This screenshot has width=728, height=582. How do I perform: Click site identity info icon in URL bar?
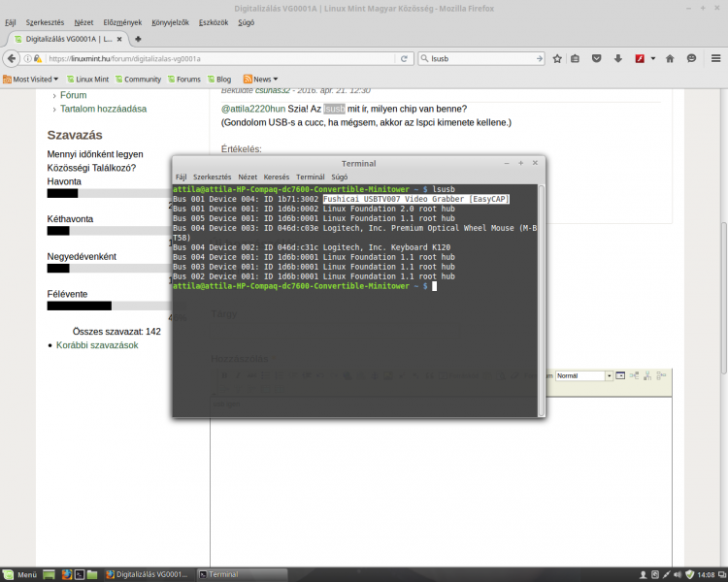click(x=27, y=58)
